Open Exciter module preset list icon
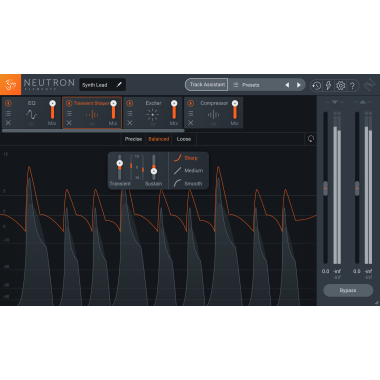 (x=130, y=113)
